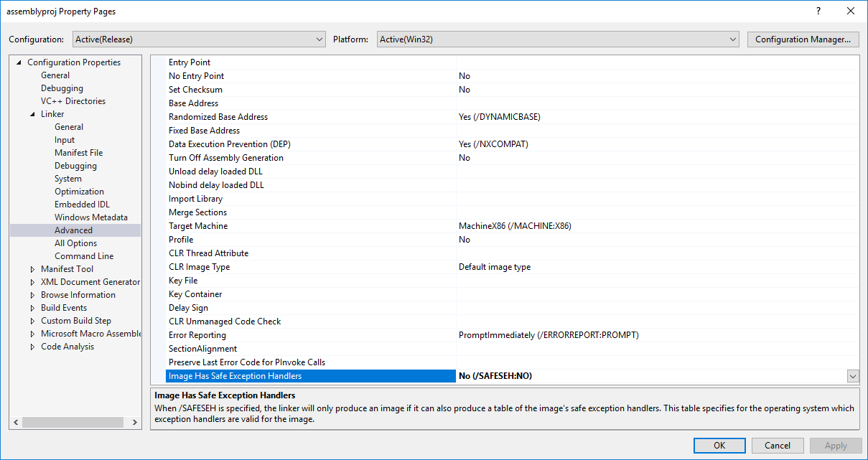Open the VC++ Directories page
The height and width of the screenshot is (460, 868).
[x=73, y=101]
